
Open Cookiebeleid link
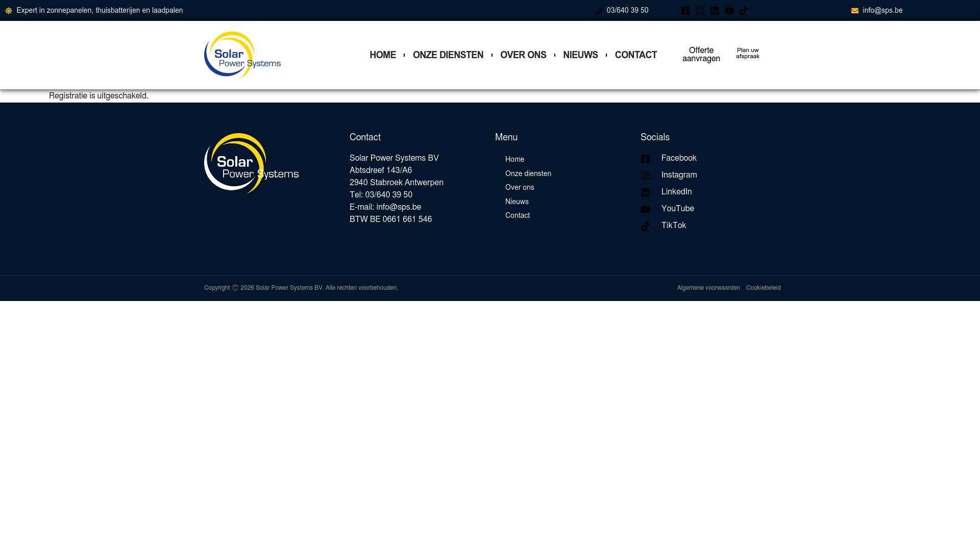point(764,288)
